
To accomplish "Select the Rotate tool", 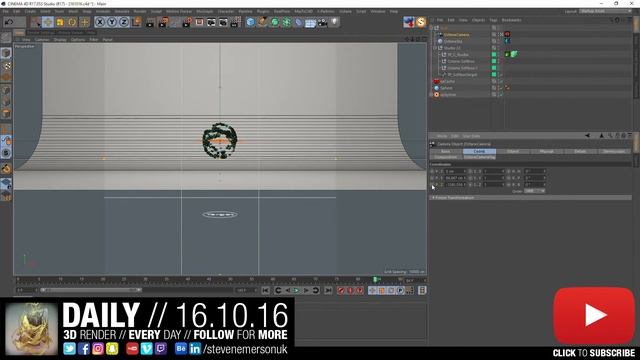I will click(x=72, y=22).
